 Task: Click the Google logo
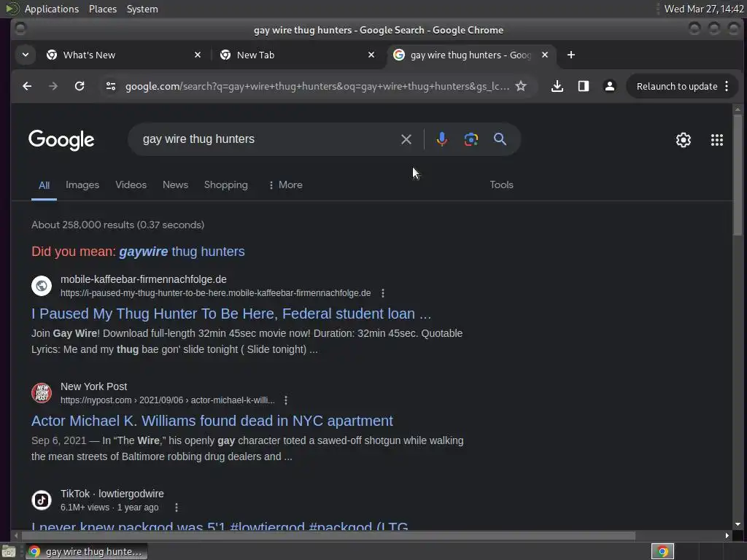pyautogui.click(x=61, y=139)
